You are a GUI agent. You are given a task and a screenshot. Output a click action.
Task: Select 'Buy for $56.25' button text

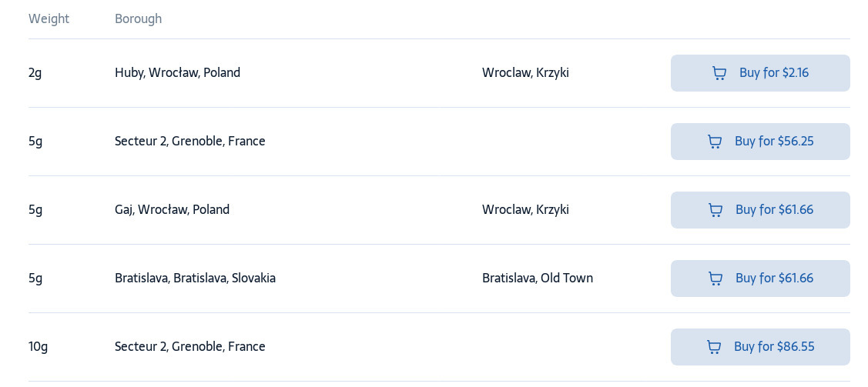point(774,141)
